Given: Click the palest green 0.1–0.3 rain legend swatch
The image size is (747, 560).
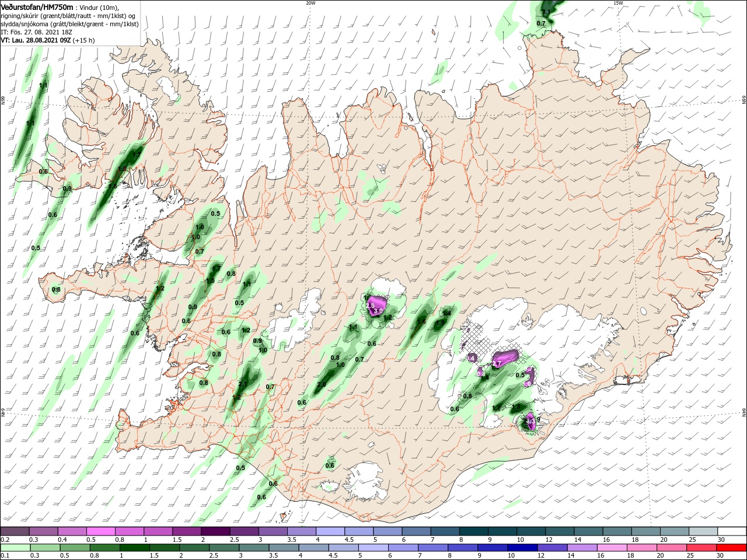Looking at the screenshot, I should click(16, 548).
